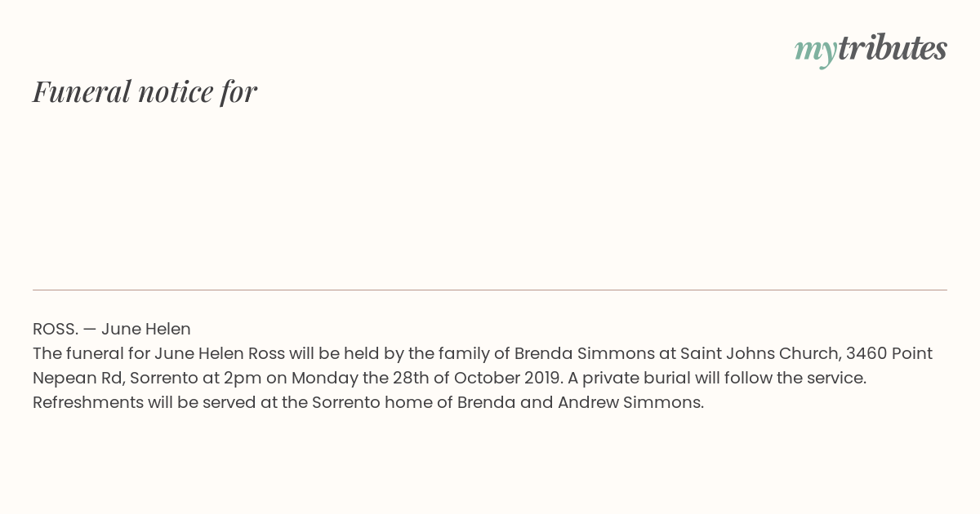This screenshot has width=980, height=514.
Task: Click the horizontal divider line
Action: [x=490, y=290]
